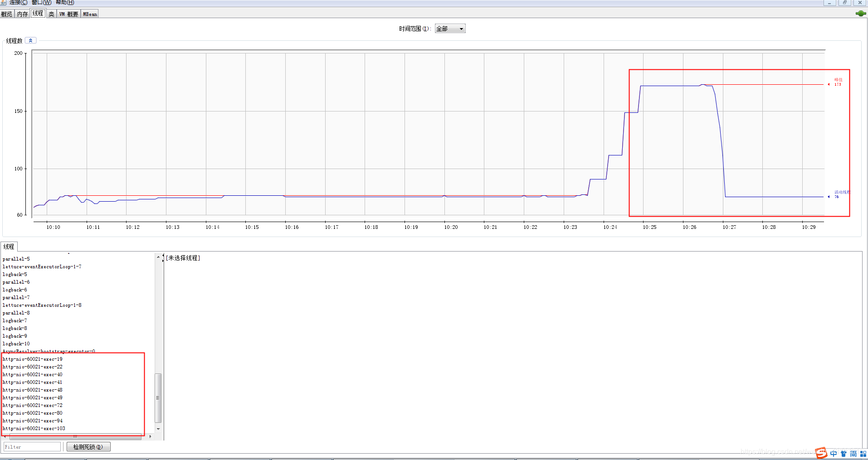Select thread AsyncResolver-bootstrap-executor-0
868x460 pixels.
tap(49, 352)
